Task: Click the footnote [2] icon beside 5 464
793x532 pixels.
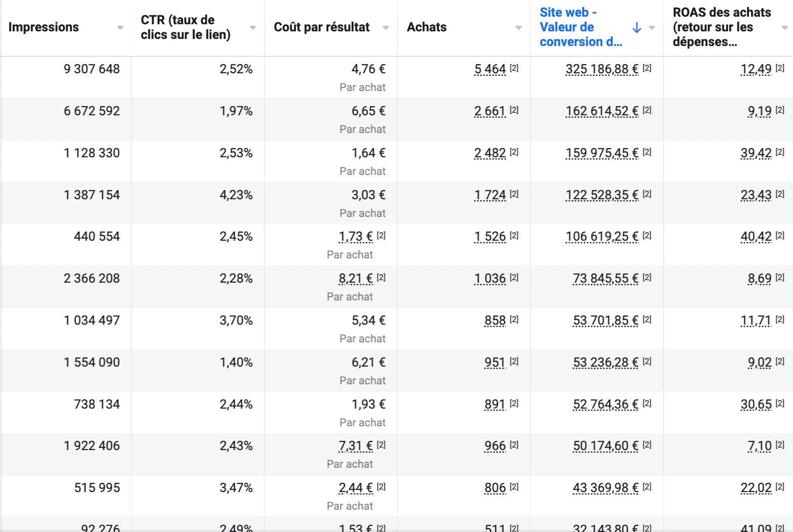Action: [x=514, y=68]
